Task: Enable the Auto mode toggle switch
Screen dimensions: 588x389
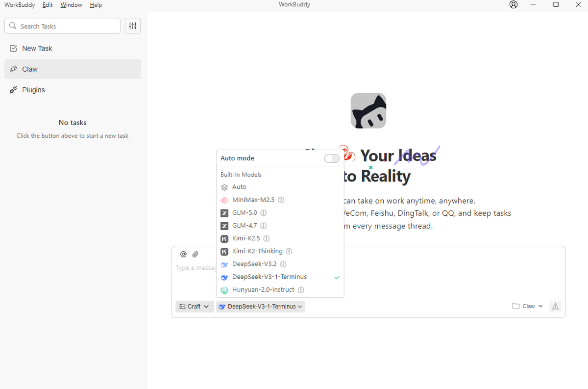Action: [x=332, y=158]
